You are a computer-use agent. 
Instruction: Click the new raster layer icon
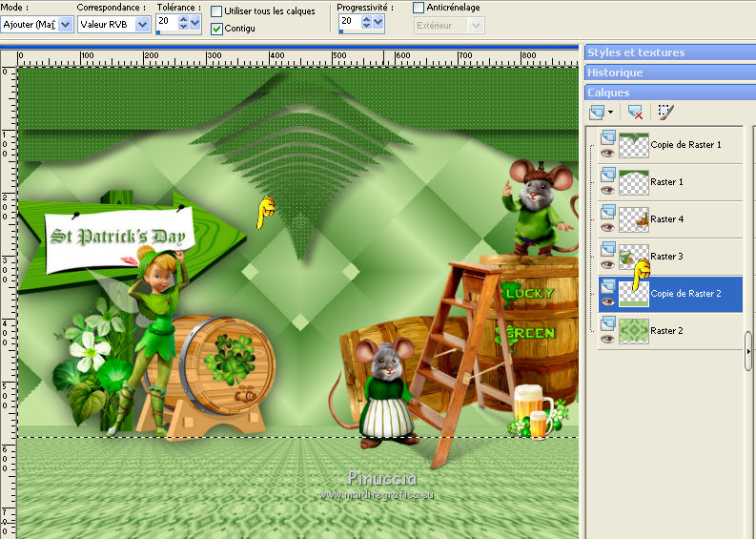tap(597, 113)
